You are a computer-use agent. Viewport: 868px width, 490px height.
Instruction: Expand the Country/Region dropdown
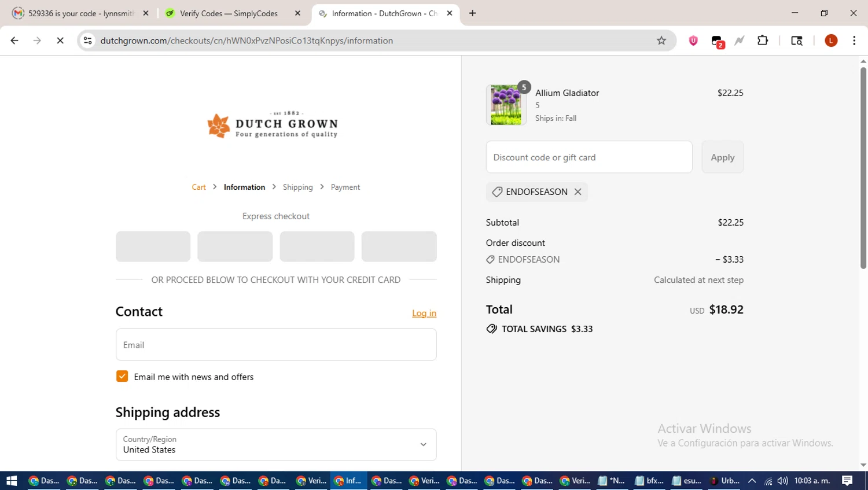pyautogui.click(x=276, y=445)
